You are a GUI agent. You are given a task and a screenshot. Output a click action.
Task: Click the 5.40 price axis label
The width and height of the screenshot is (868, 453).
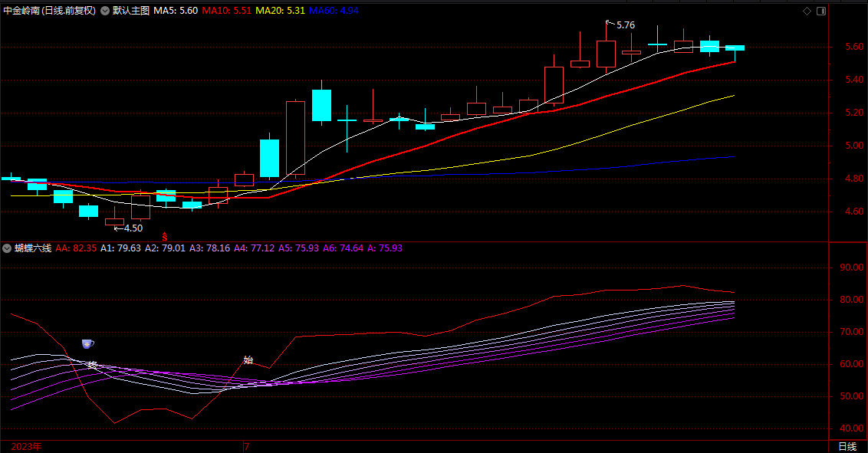(854, 80)
